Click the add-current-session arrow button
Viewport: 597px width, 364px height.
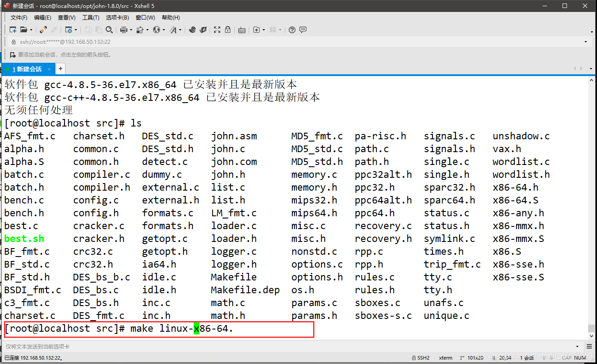12,55
